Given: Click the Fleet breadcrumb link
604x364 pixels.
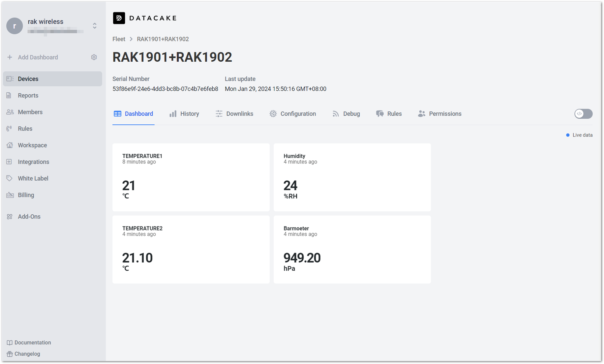Looking at the screenshot, I should click(x=119, y=39).
